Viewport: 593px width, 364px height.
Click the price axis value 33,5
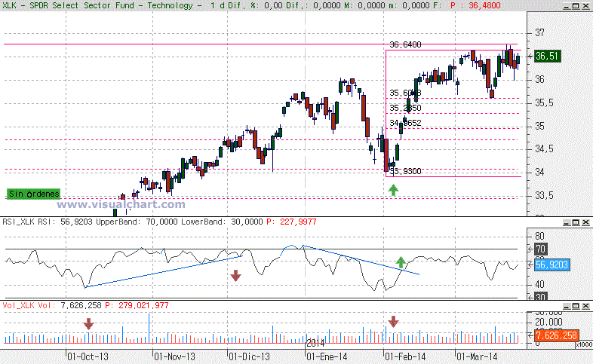click(544, 196)
